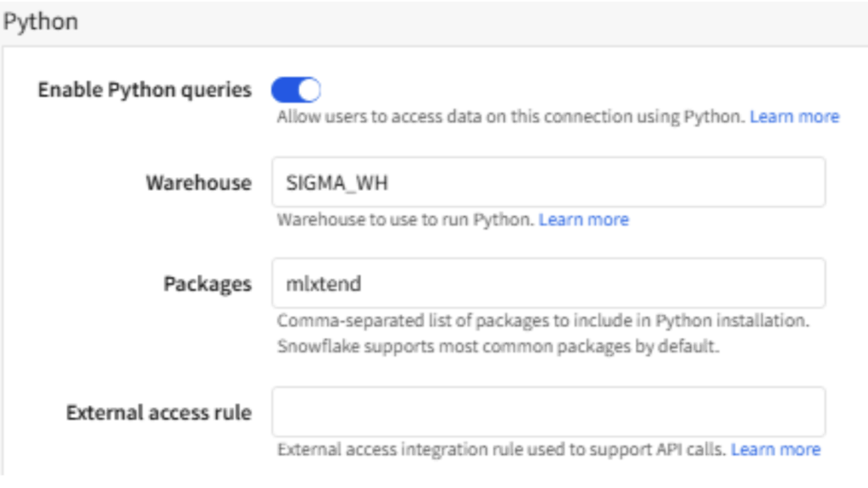Click the white knob of the Python toggle

point(309,89)
